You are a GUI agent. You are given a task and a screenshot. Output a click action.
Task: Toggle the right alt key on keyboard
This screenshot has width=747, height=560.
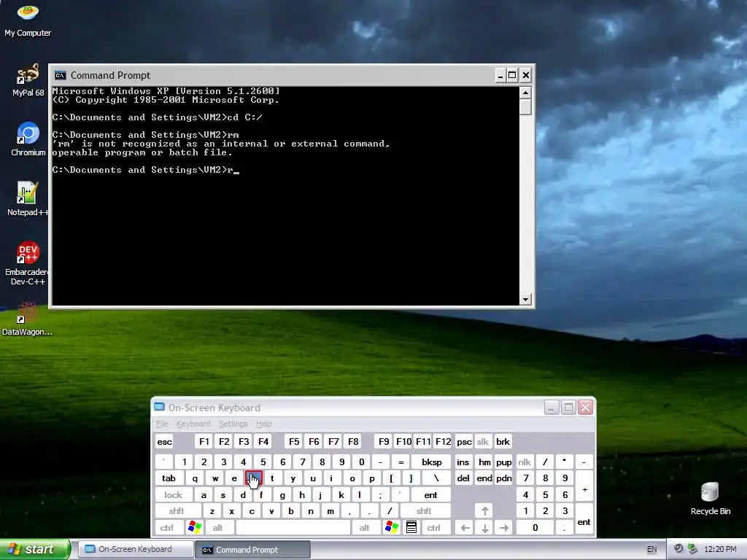(x=365, y=528)
